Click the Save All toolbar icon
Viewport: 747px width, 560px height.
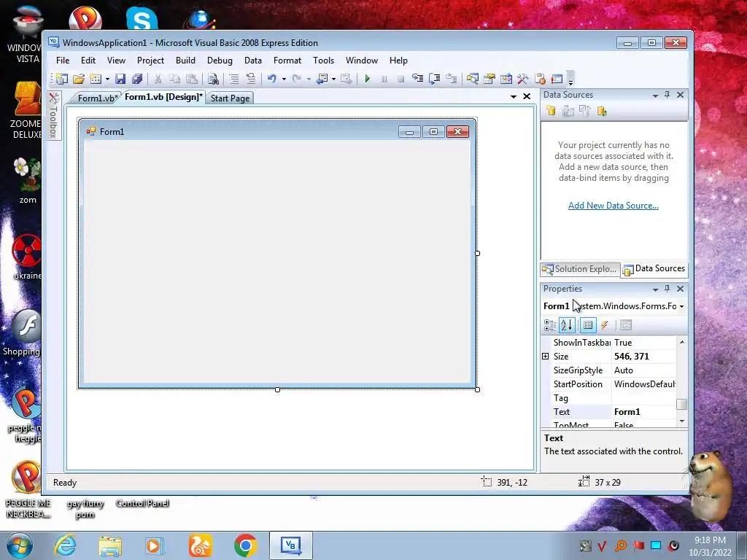(137, 79)
